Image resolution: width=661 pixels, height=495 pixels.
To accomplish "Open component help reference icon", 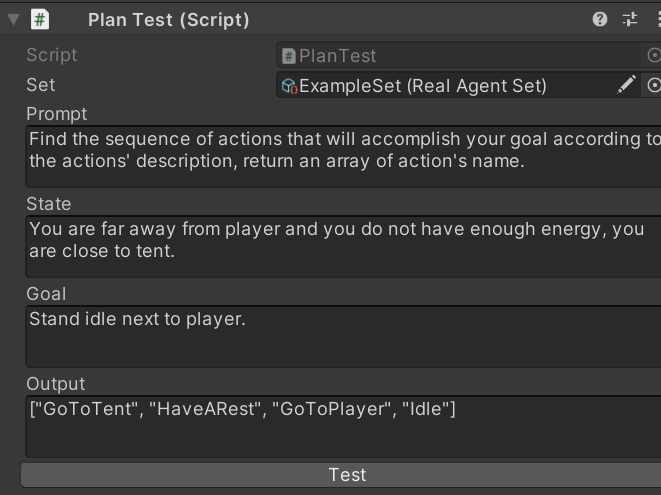I will click(x=599, y=19).
